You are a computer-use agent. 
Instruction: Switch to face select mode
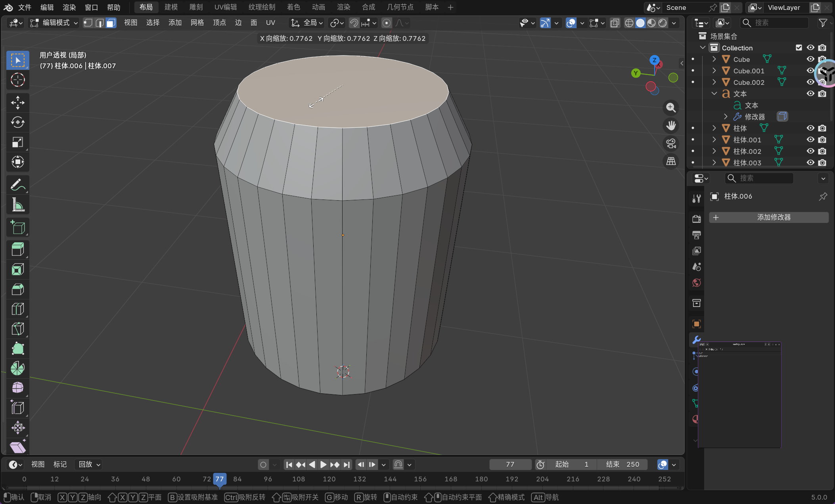pyautogui.click(x=111, y=23)
